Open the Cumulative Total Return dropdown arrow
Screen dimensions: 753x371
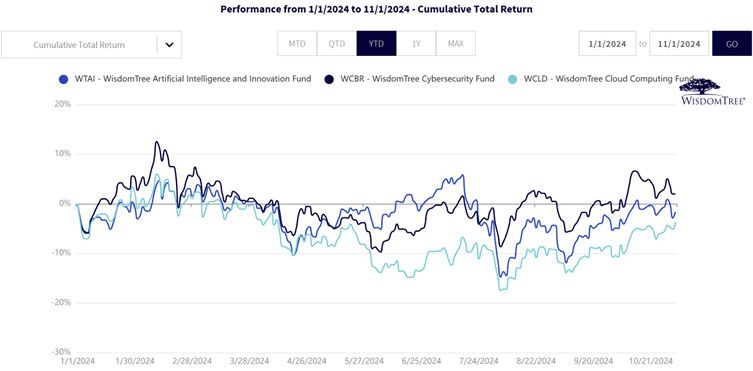pyautogui.click(x=169, y=45)
